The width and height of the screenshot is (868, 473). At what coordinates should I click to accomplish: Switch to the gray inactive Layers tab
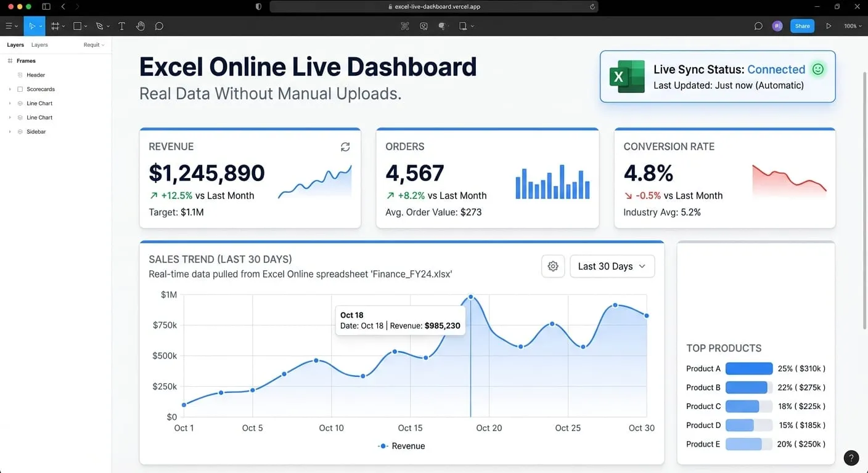click(39, 45)
